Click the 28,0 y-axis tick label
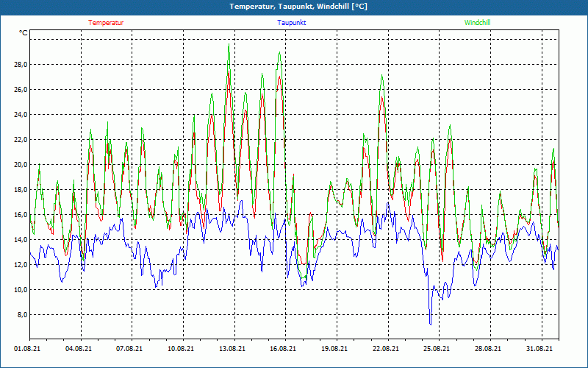 (x=20, y=65)
